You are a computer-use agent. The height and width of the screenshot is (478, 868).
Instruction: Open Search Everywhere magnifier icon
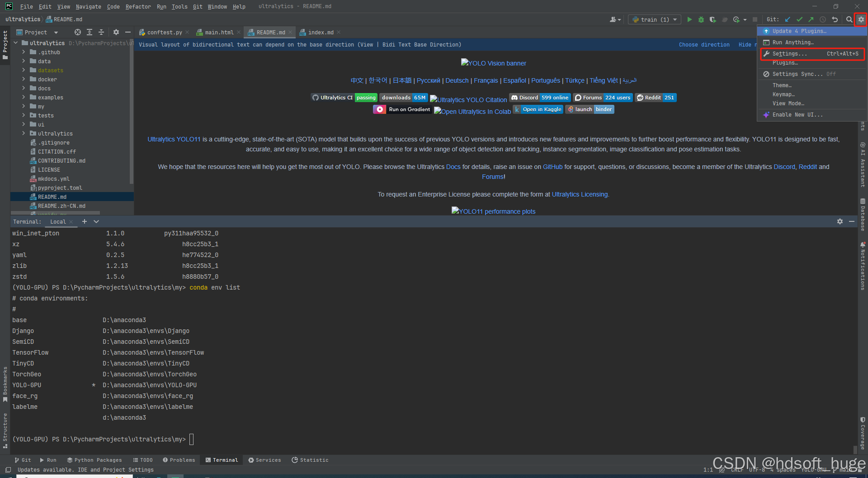click(x=849, y=19)
